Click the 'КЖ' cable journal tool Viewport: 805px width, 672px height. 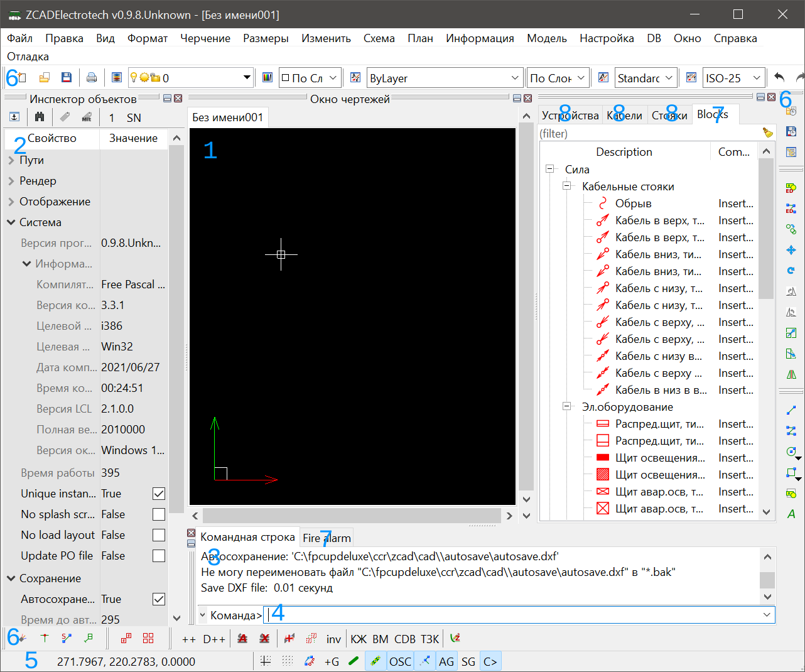point(359,639)
